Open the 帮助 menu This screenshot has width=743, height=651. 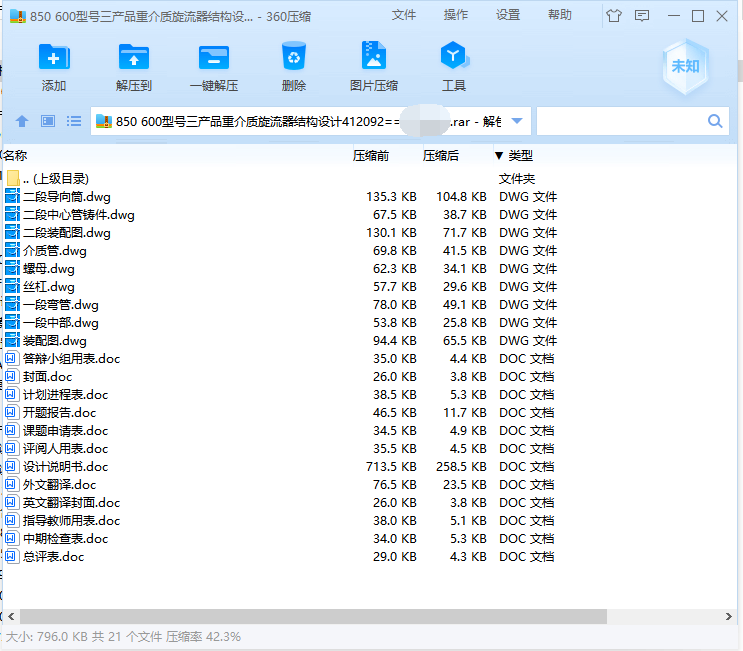560,15
